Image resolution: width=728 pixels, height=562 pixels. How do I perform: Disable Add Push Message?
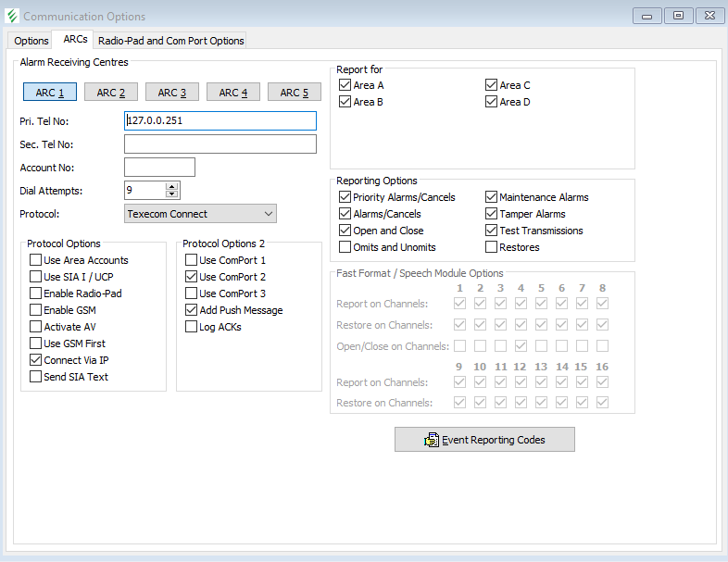point(192,310)
